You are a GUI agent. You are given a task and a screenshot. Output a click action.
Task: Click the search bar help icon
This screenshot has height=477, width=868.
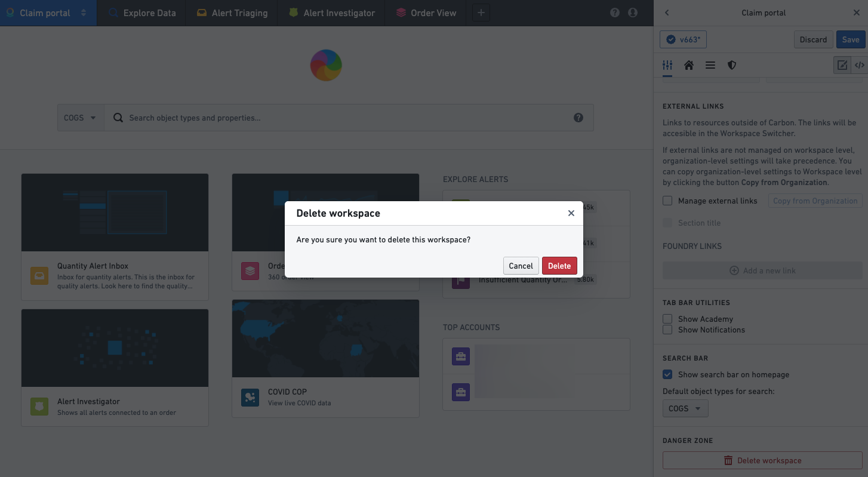(578, 118)
